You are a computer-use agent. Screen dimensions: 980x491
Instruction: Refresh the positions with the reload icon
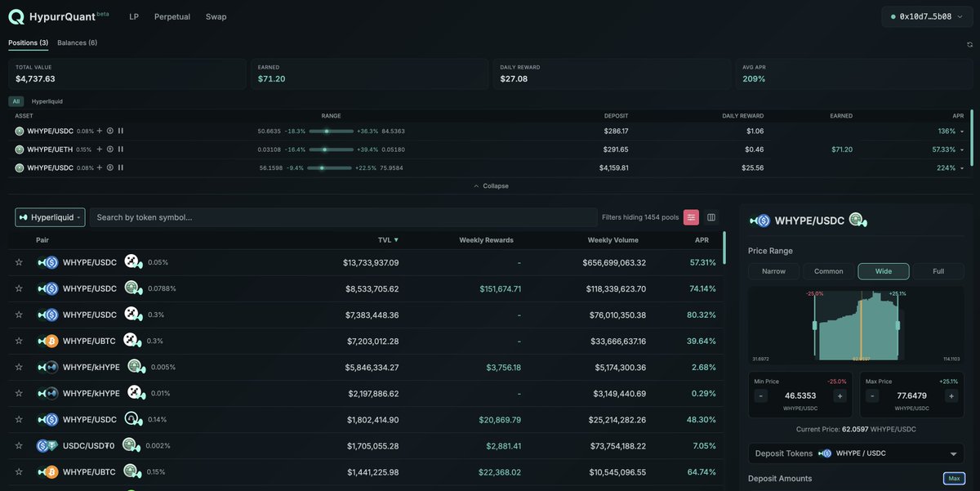coord(969,45)
